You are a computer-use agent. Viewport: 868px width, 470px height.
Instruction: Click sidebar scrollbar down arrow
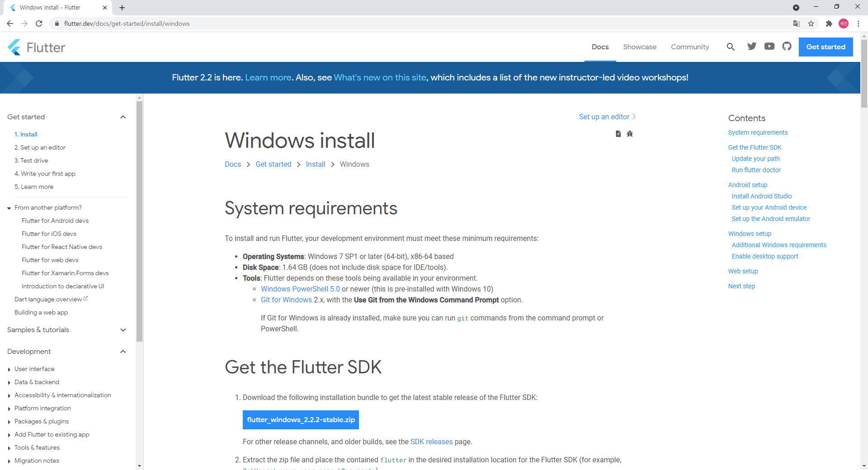coord(139,465)
